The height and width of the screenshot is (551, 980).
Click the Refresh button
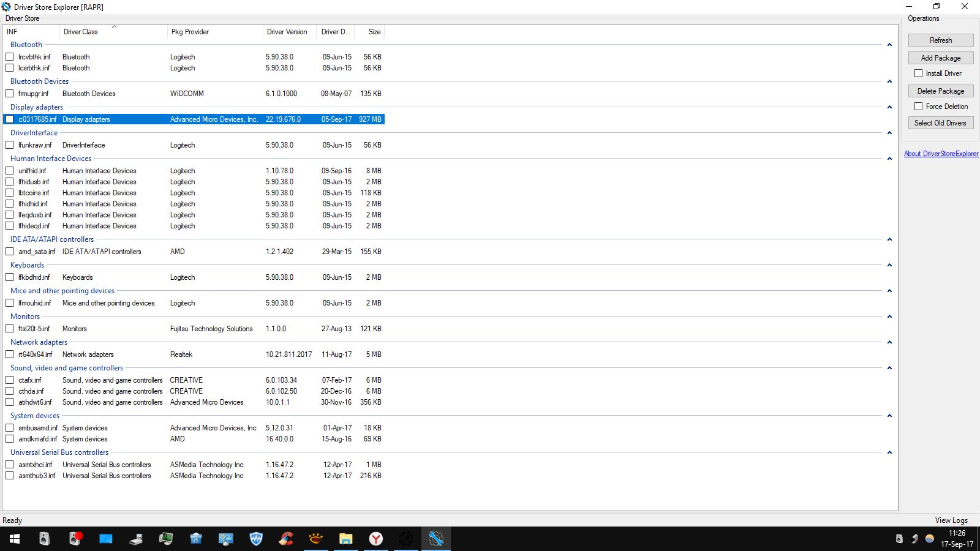click(x=941, y=40)
